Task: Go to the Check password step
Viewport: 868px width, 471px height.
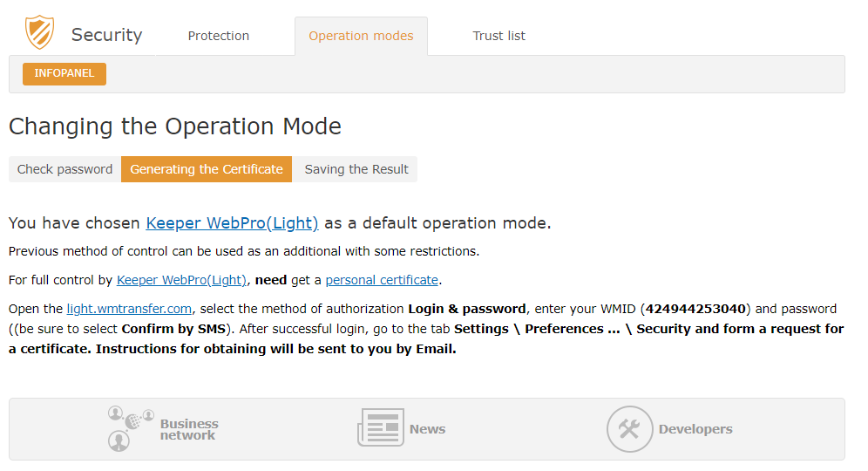Action: (64, 169)
